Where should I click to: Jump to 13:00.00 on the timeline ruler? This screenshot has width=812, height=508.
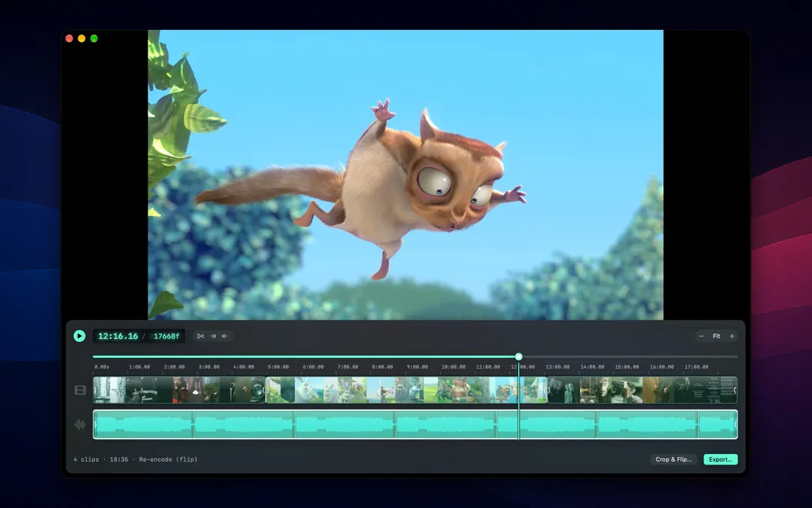coord(557,366)
